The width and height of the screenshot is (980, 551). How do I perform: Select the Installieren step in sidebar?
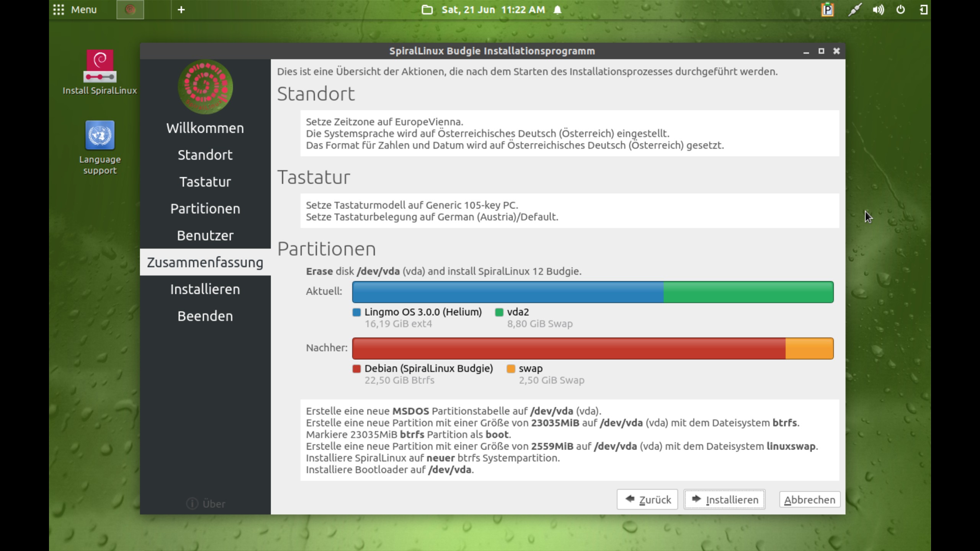tap(205, 289)
